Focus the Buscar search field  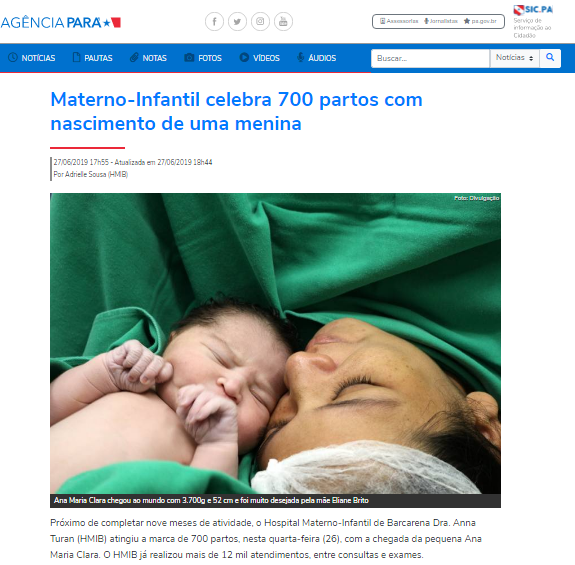click(x=430, y=58)
